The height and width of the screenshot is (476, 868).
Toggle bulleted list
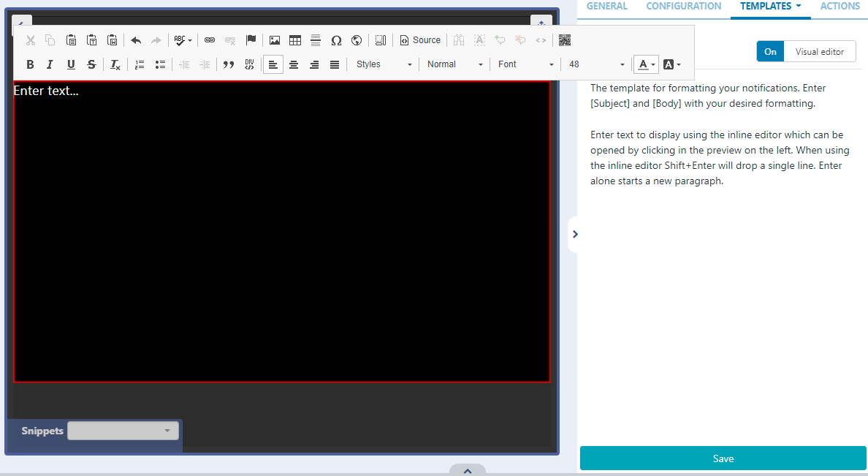[160, 64]
